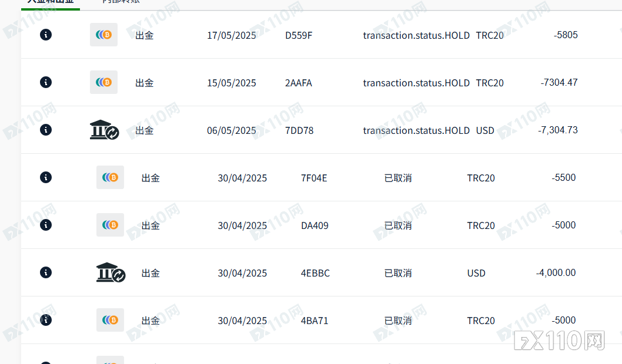The height and width of the screenshot is (364, 622).
Task: Click amount -5500
Action: [x=564, y=177]
